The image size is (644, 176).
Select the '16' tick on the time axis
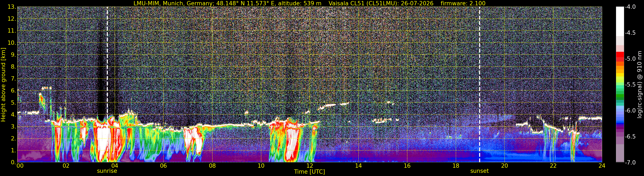pos(407,166)
